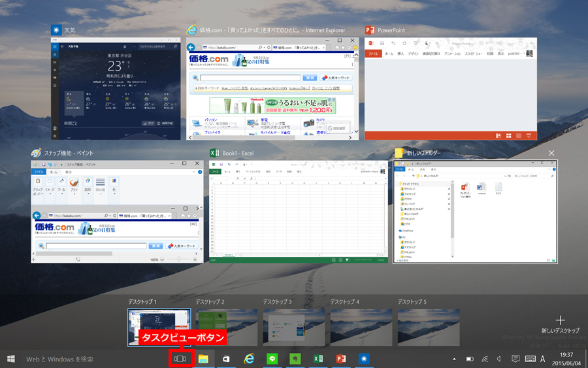Screen dimensions: 588x368
Task: Select the デスクトップ 5 thumbnail
Action: tap(429, 327)
